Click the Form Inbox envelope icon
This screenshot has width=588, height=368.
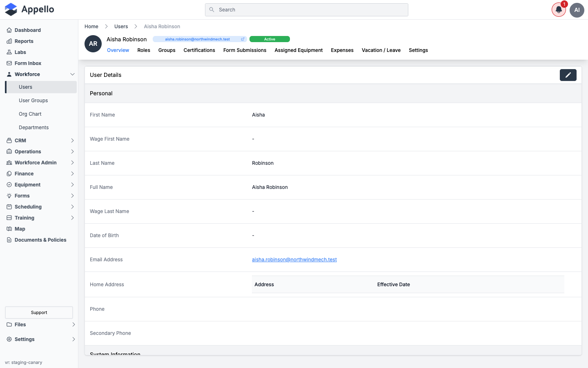click(9, 63)
